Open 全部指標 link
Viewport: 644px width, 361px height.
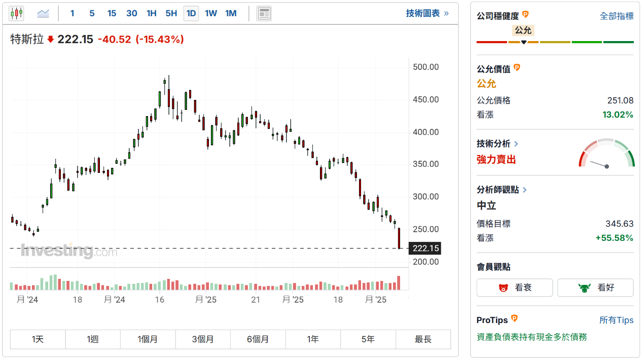coord(617,16)
